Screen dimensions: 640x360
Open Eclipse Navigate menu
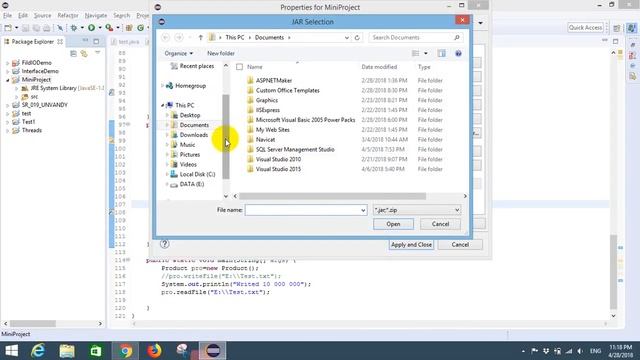coord(96,16)
